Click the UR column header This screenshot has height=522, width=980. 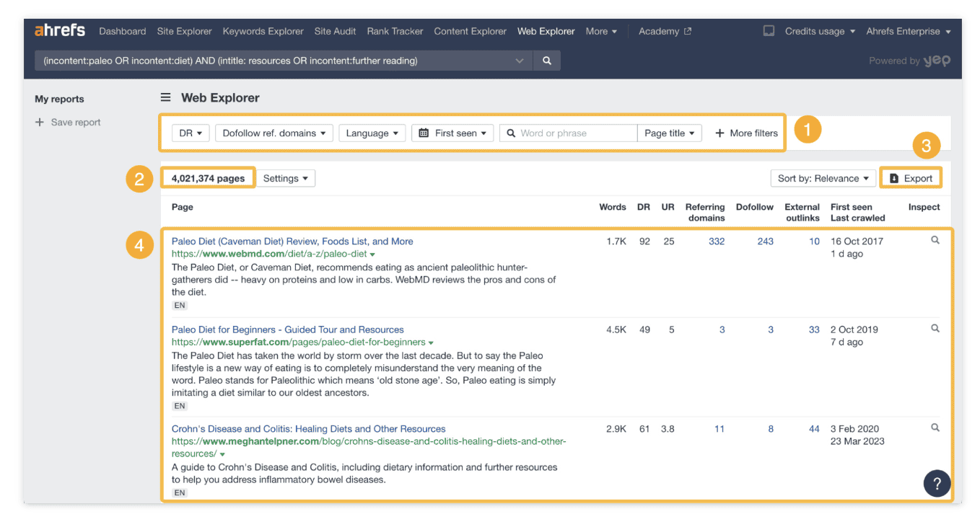click(668, 207)
